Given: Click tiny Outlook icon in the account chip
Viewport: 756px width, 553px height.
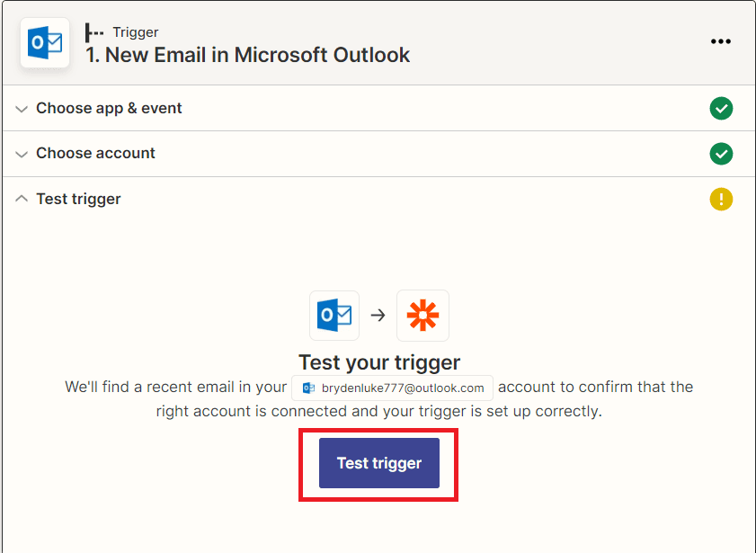Looking at the screenshot, I should [x=308, y=388].
